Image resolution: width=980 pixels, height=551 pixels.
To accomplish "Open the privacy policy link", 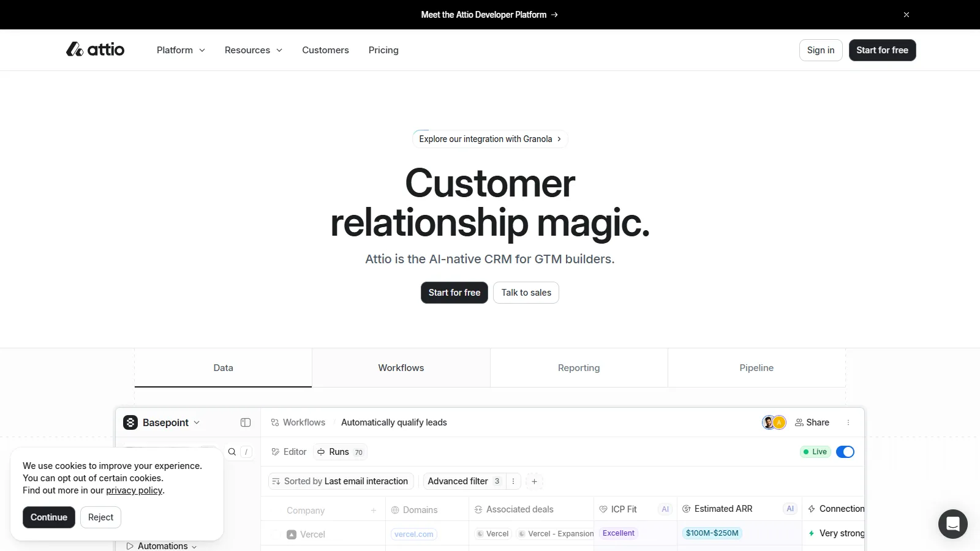I will click(x=134, y=490).
